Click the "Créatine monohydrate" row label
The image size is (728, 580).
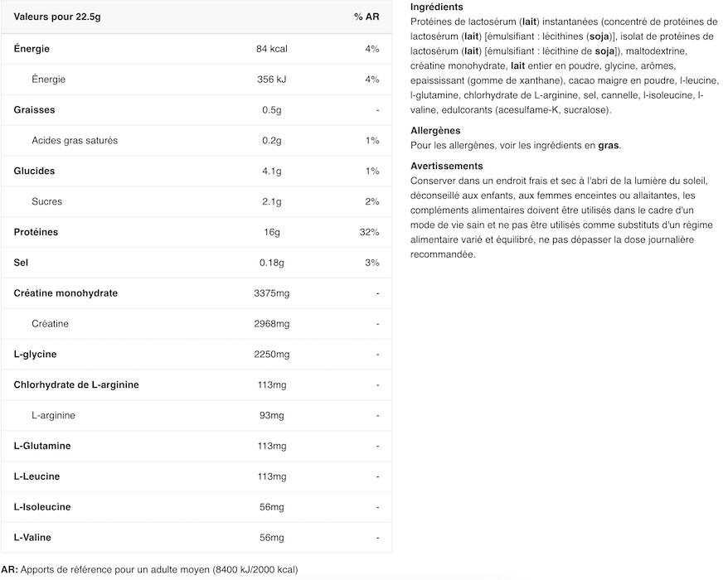[x=66, y=293]
